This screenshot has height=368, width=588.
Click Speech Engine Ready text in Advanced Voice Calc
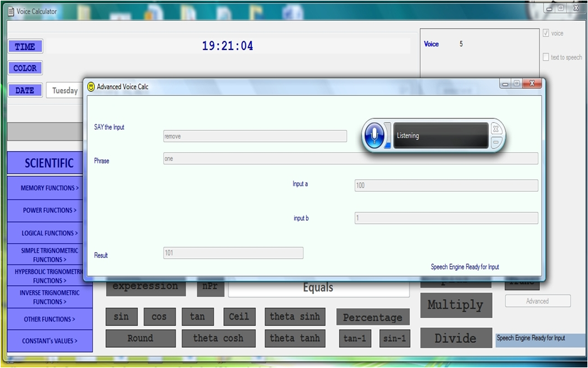pyautogui.click(x=465, y=266)
